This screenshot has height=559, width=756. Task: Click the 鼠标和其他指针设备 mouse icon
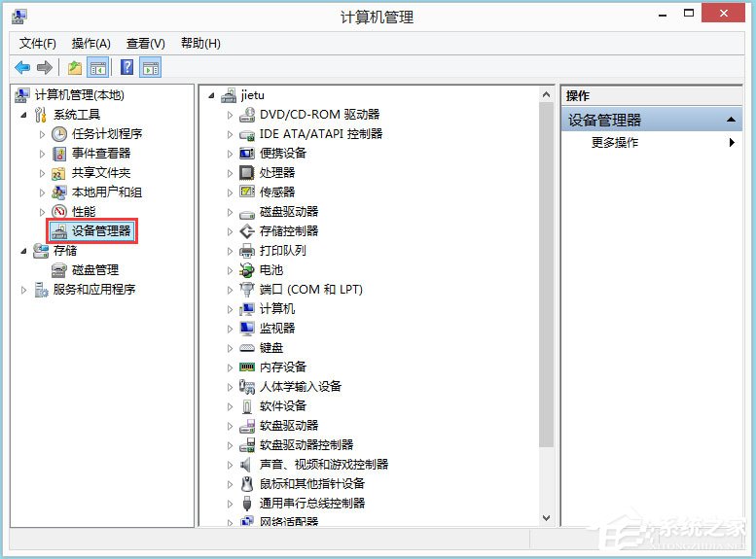pyautogui.click(x=247, y=484)
